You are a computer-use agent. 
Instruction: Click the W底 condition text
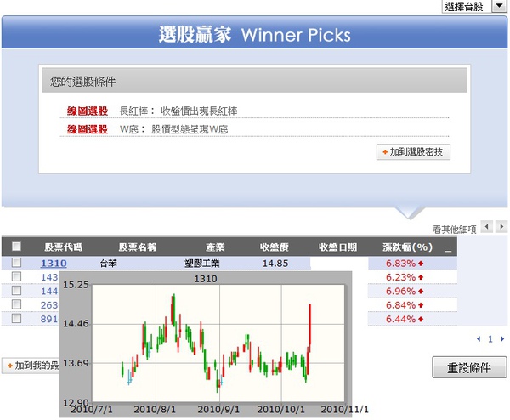[173, 129]
